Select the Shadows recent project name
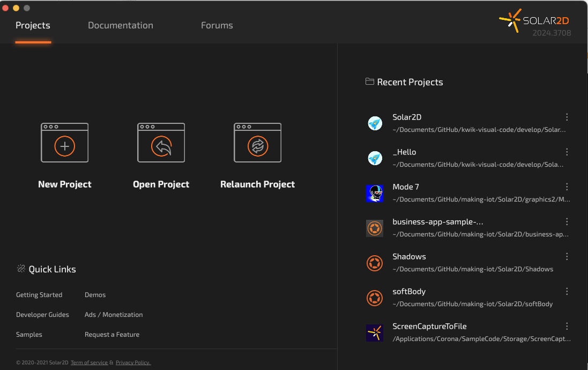588x370 pixels. tap(409, 257)
